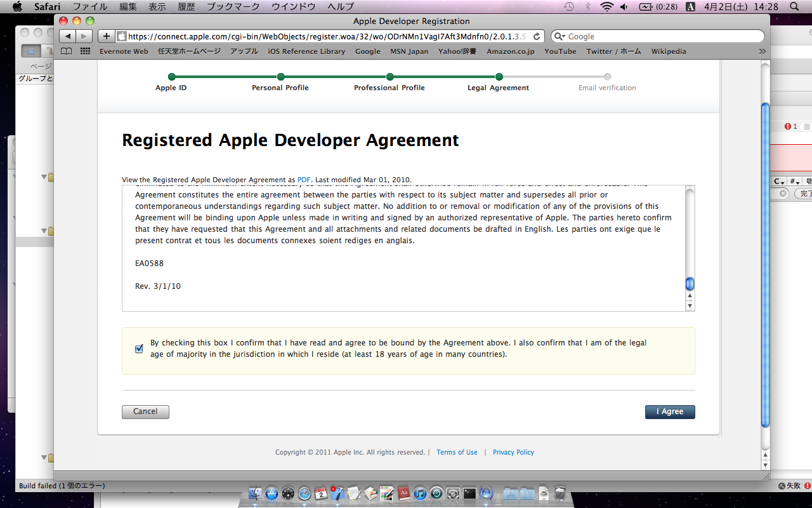Open the input source 'A' menu
This screenshot has height=508, width=812.
point(690,6)
